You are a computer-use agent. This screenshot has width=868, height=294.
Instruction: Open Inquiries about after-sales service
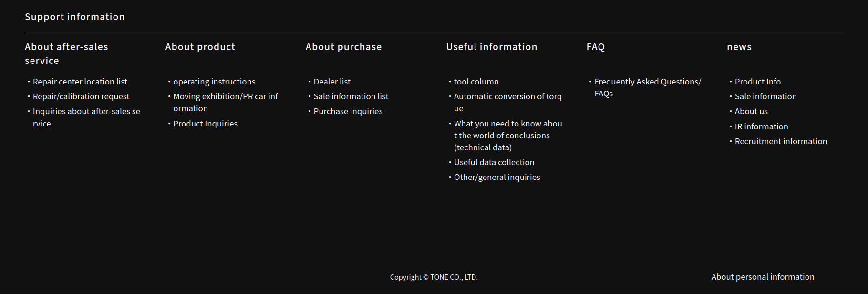tap(86, 112)
